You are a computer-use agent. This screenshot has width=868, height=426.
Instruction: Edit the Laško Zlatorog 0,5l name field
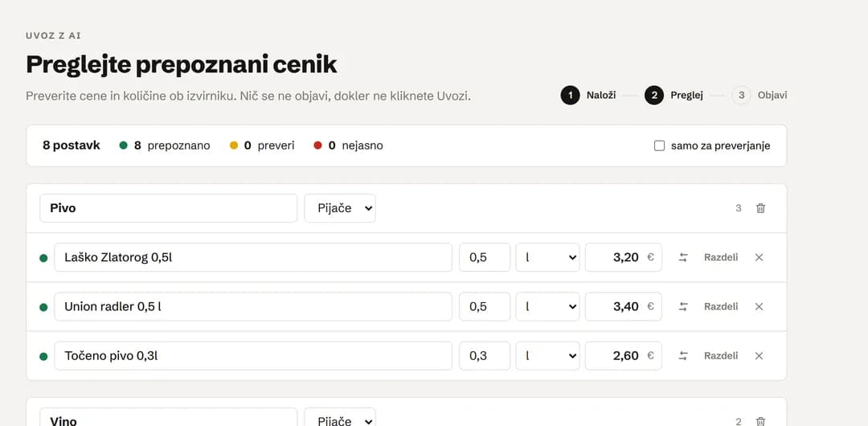click(253, 257)
